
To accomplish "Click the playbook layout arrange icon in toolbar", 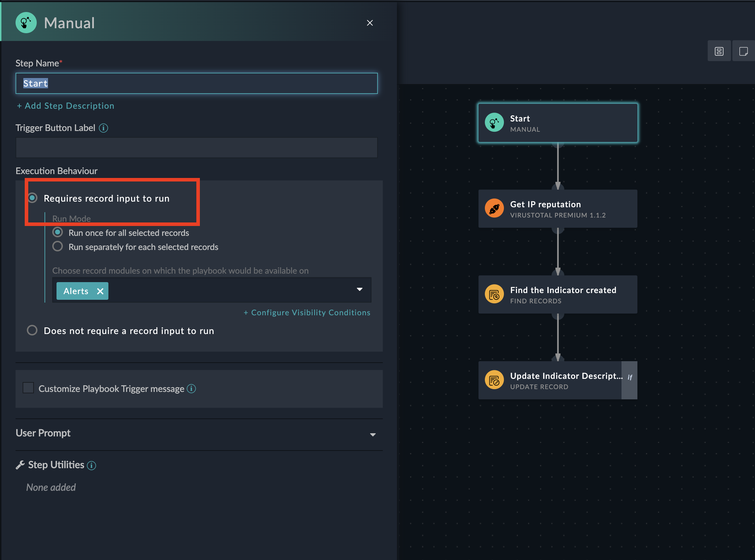I will point(719,52).
